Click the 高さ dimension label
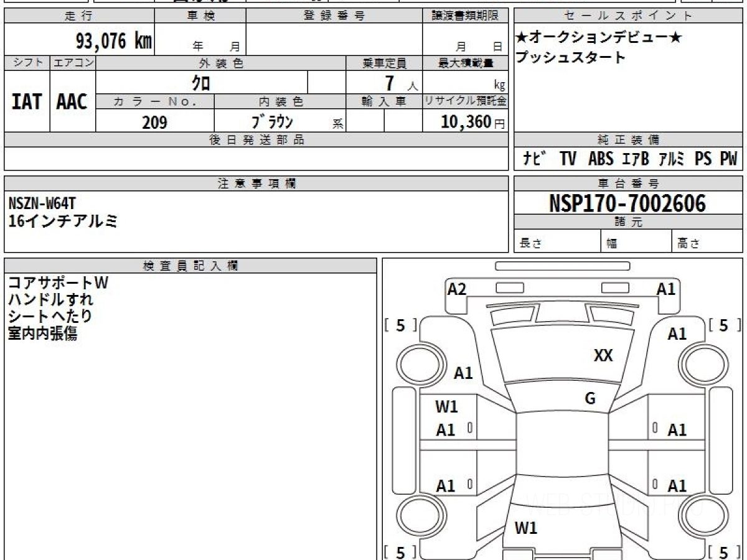The image size is (747, 560). tap(688, 244)
